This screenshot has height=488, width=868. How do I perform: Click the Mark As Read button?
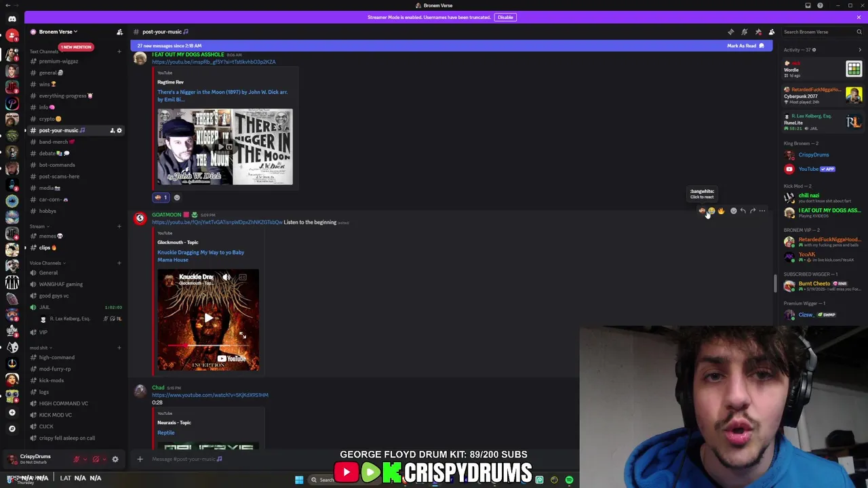(745, 46)
